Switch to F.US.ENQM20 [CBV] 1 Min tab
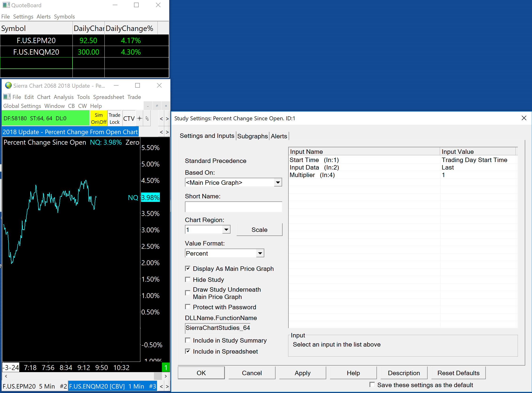This screenshot has height=393, width=532. coord(113,386)
